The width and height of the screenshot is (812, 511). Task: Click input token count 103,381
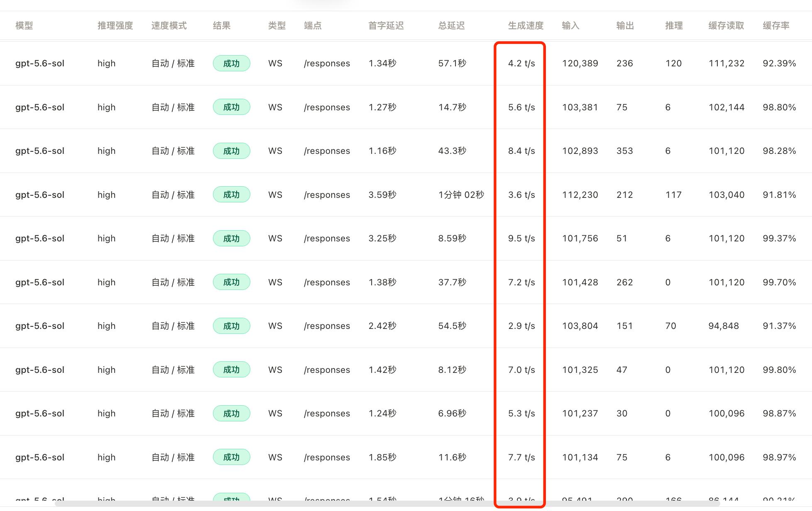(580, 107)
